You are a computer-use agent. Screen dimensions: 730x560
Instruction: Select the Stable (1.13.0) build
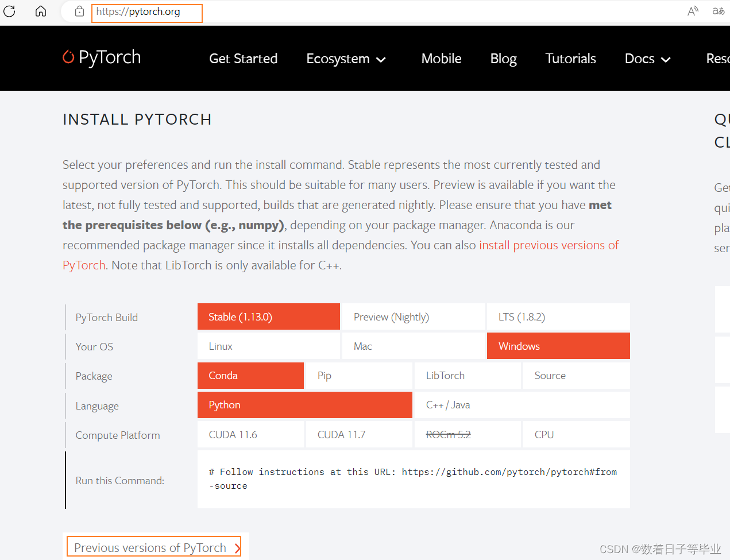(x=269, y=316)
